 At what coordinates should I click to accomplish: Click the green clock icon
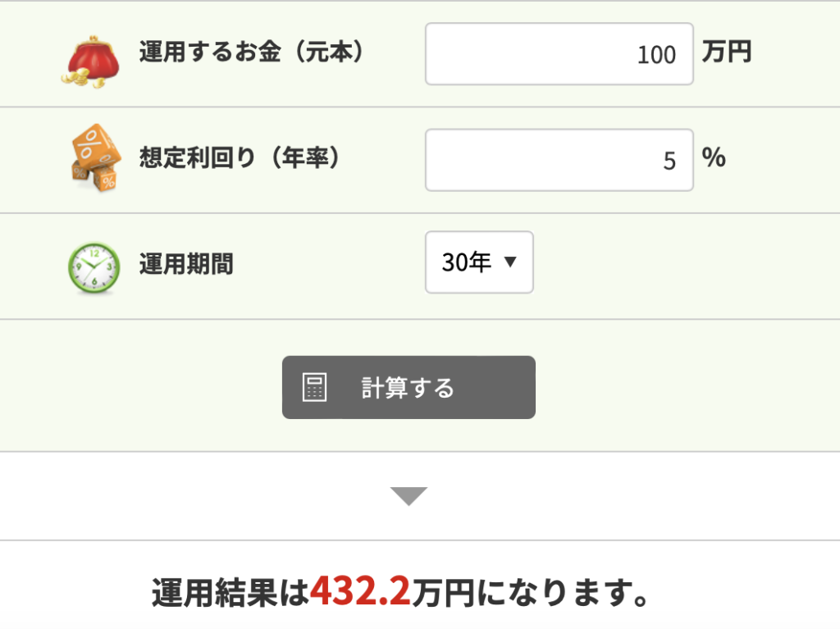[x=94, y=267]
